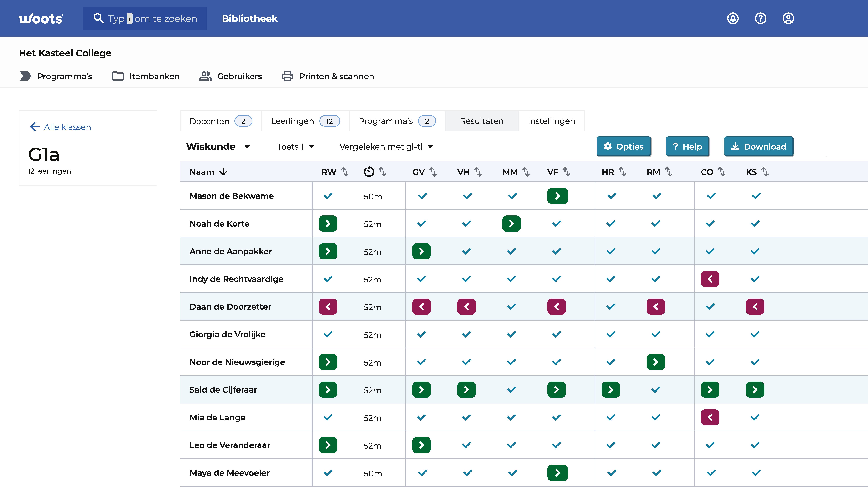This screenshot has width=868, height=488.
Task: Click Daan de Doorzetter's magenta RW indicator
Action: pyautogui.click(x=328, y=306)
